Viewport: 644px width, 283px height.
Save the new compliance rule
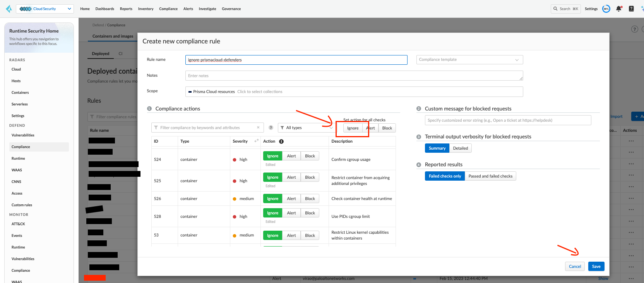596,266
